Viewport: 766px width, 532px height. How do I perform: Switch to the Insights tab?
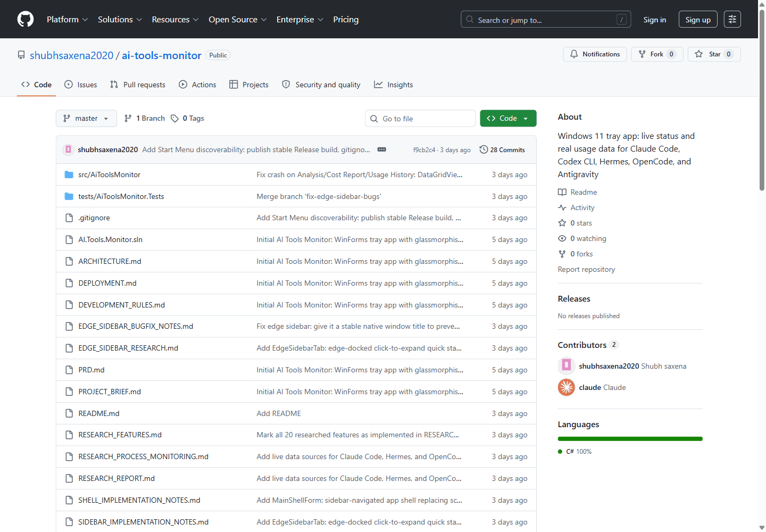click(x=394, y=85)
